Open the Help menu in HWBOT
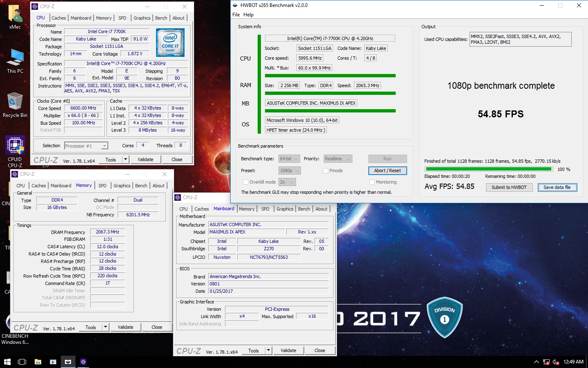The image size is (588, 368). point(248,15)
